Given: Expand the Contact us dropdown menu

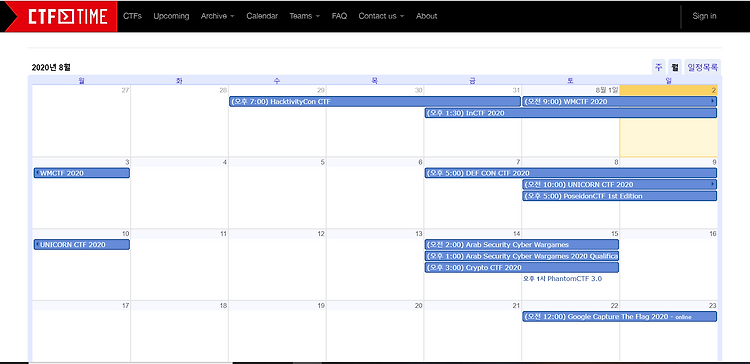Looking at the screenshot, I should [x=381, y=16].
